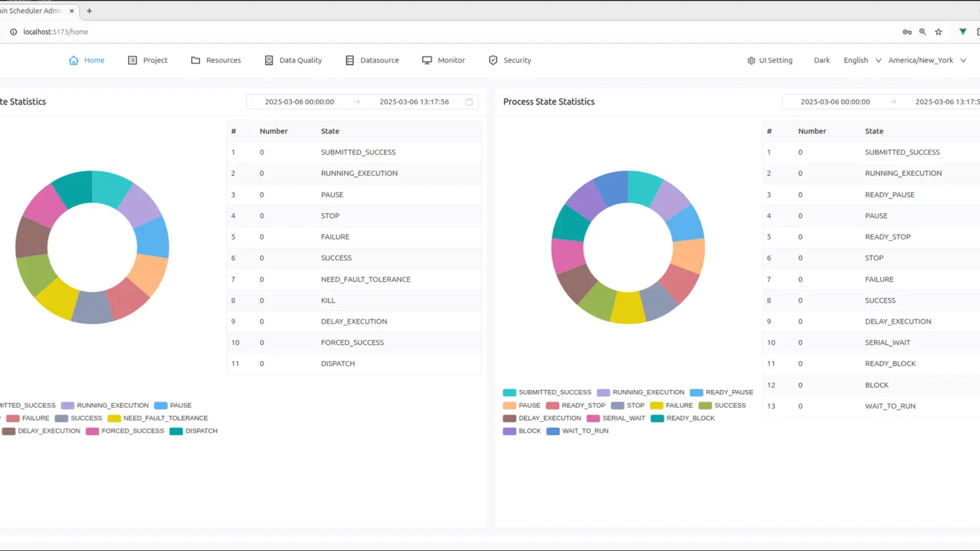The height and width of the screenshot is (551, 980).
Task: Click NEED_FAULT_TOLERANCE row in task table
Action: click(x=354, y=279)
